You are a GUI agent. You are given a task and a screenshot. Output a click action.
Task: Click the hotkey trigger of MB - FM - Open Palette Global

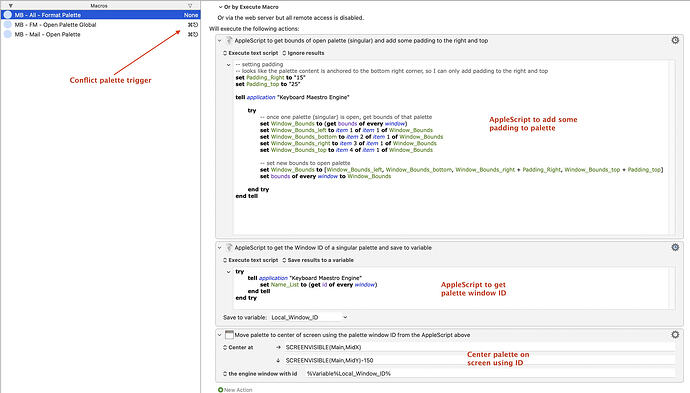[193, 25]
